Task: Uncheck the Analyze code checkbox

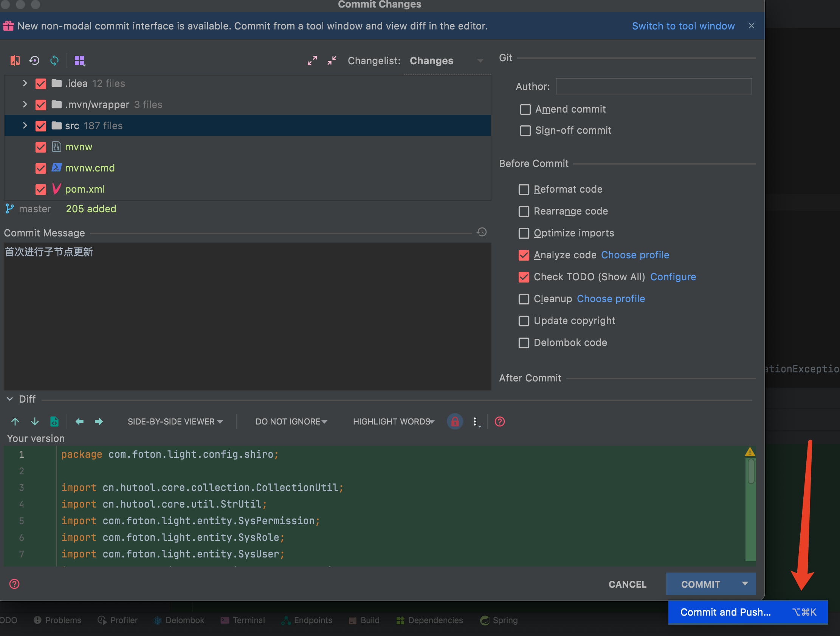Action: tap(524, 255)
